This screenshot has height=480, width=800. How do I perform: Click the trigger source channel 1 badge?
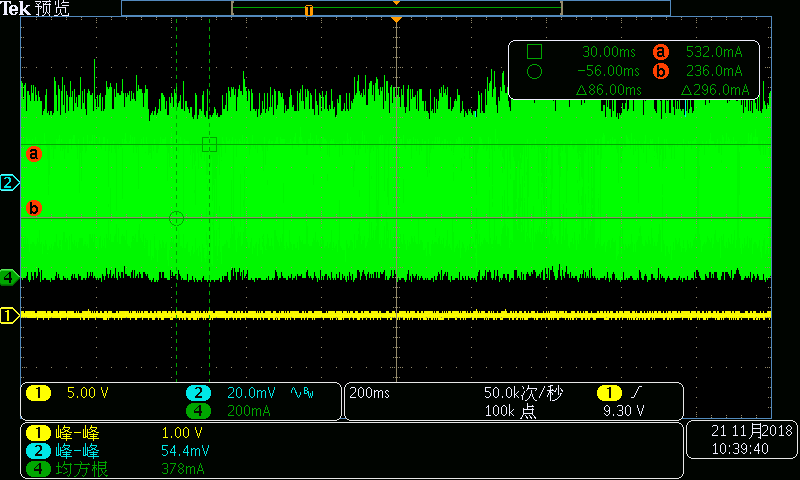(609, 393)
